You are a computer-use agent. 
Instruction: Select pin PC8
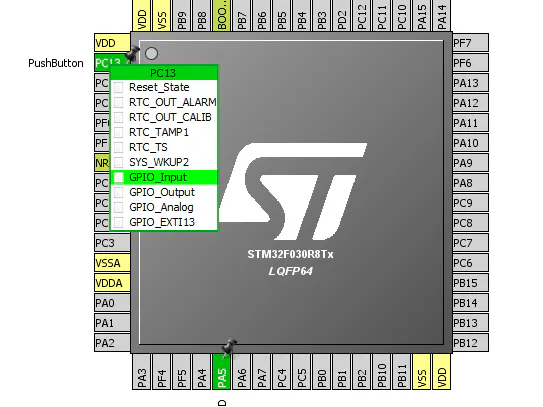(470, 223)
